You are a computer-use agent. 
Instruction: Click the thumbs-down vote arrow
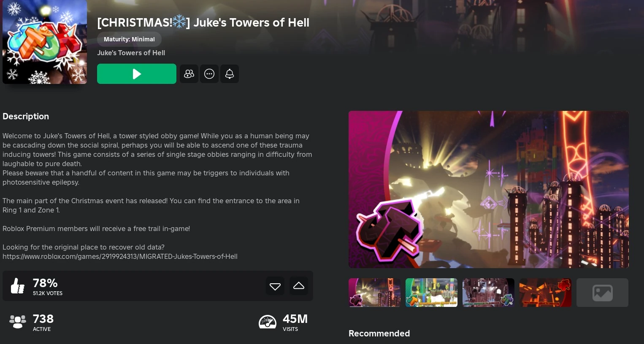pyautogui.click(x=275, y=286)
